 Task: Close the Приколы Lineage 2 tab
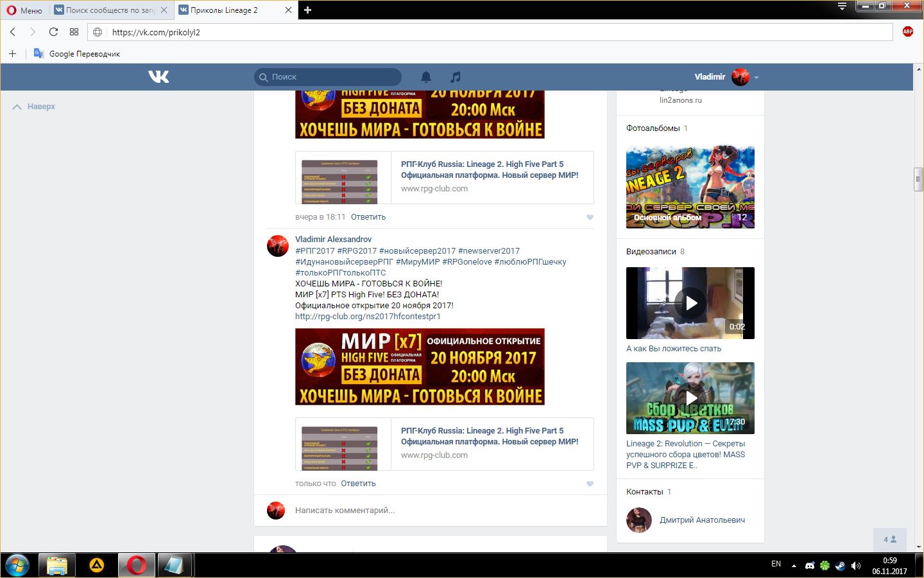(288, 10)
